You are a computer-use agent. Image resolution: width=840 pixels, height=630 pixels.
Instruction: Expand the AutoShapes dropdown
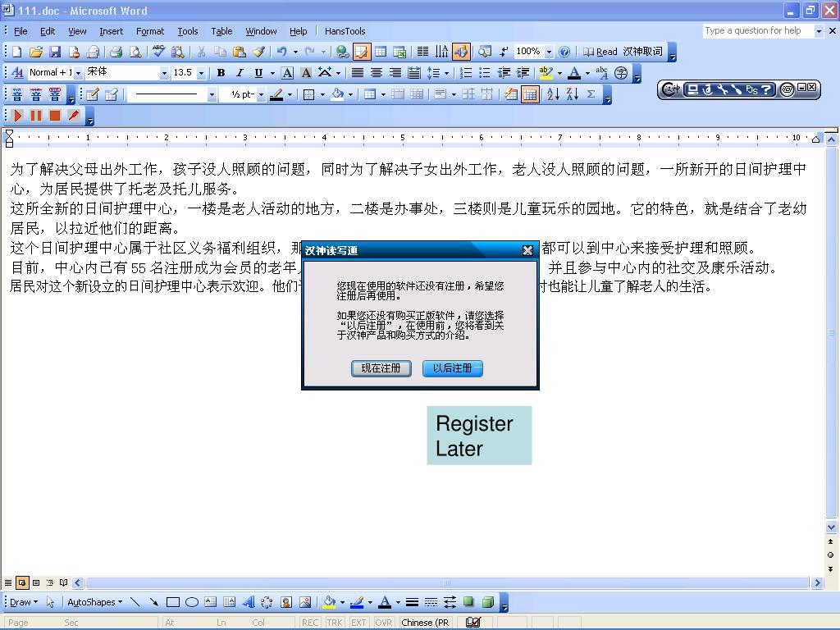click(94, 602)
